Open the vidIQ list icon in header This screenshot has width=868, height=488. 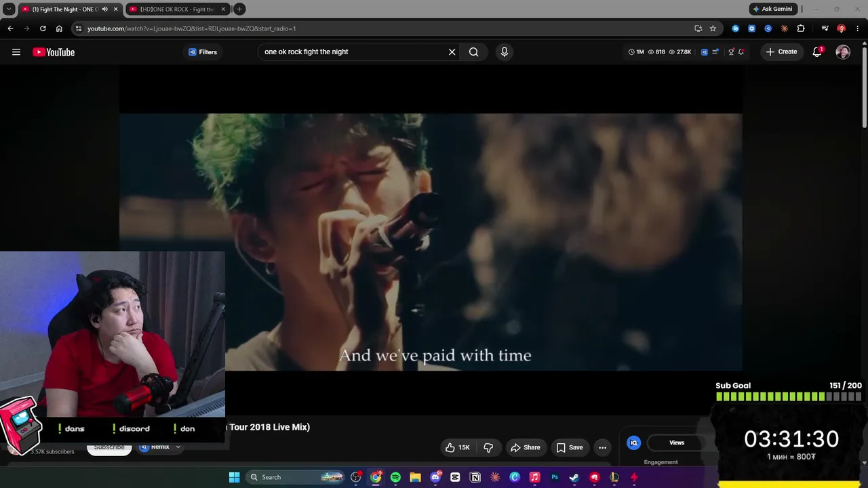coord(715,52)
